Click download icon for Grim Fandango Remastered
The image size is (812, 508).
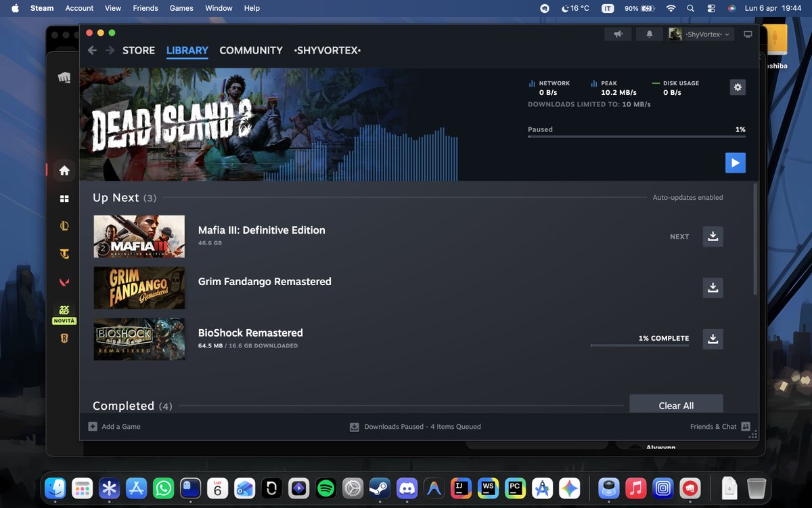click(713, 288)
